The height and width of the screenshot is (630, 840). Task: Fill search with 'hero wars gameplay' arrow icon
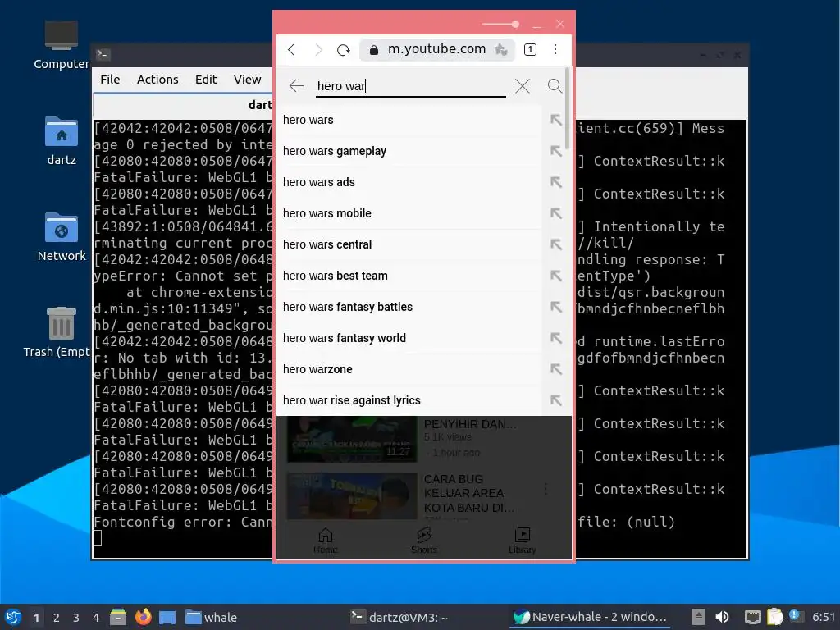(x=556, y=151)
